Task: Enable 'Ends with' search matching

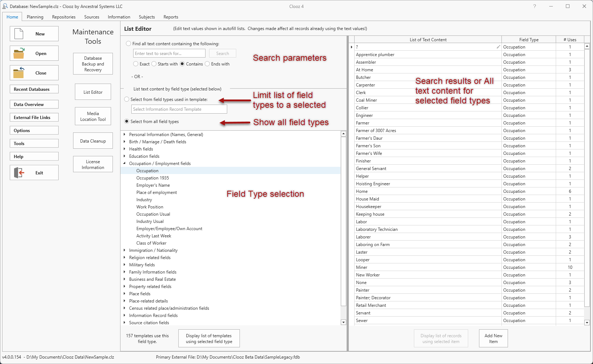Action: coord(207,64)
